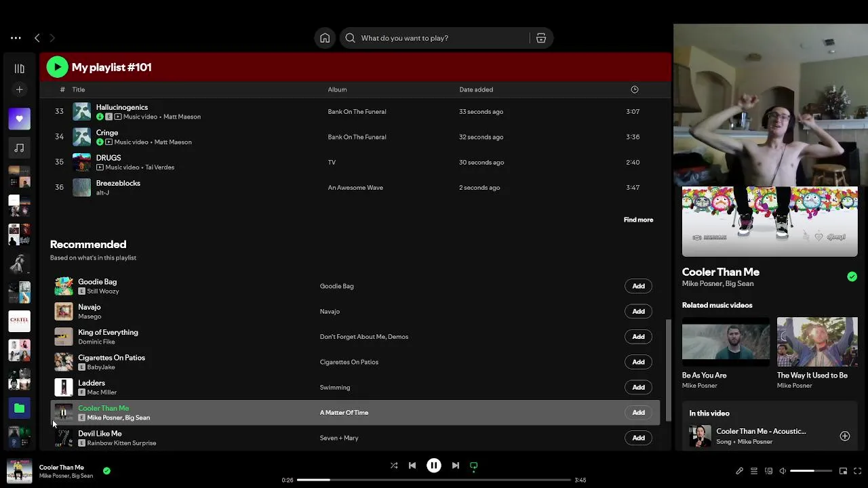Add Cigarettes On Patios to playlist
Screen dimensions: 868x488
(x=639, y=362)
